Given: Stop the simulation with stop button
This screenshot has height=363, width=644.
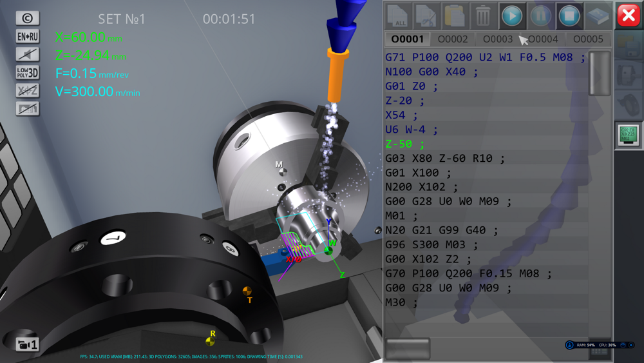Looking at the screenshot, I should (x=569, y=15).
